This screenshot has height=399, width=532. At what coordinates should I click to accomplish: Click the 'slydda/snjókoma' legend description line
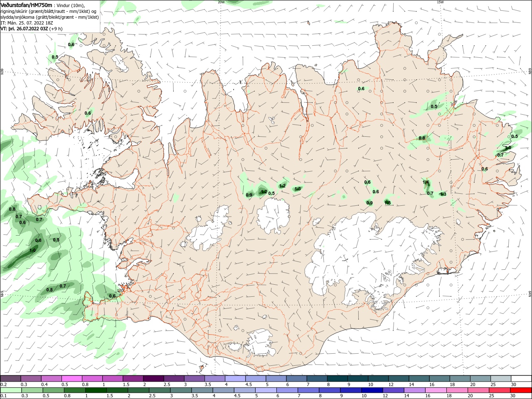click(49, 17)
